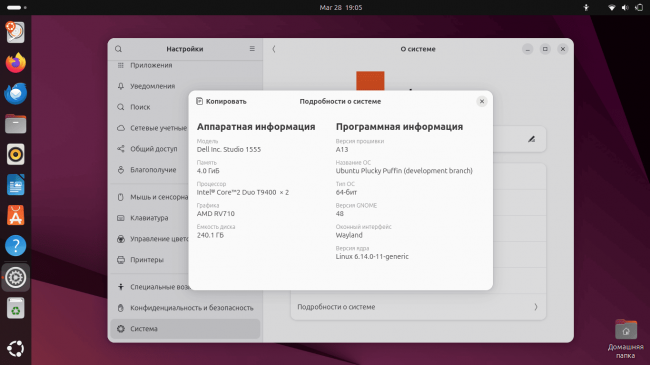
Task: Open Rhythmbox music player from dock
Action: tap(15, 154)
